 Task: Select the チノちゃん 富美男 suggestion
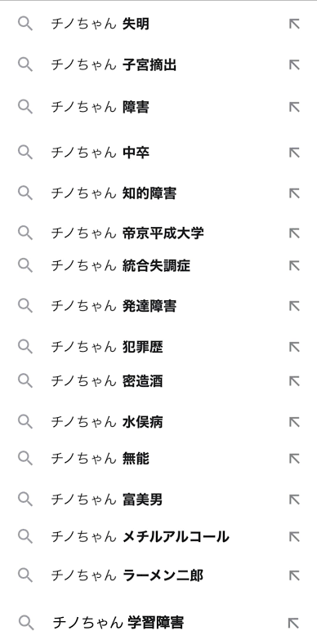[x=158, y=500]
